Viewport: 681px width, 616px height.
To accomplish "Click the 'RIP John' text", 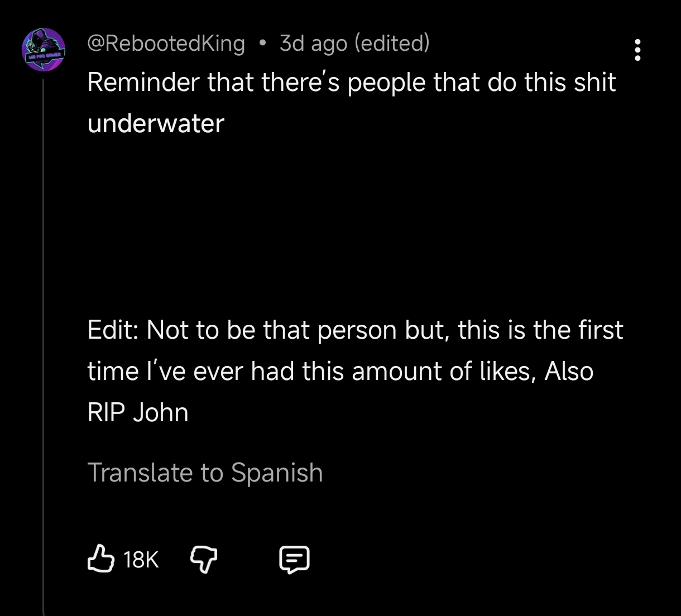I will [138, 412].
